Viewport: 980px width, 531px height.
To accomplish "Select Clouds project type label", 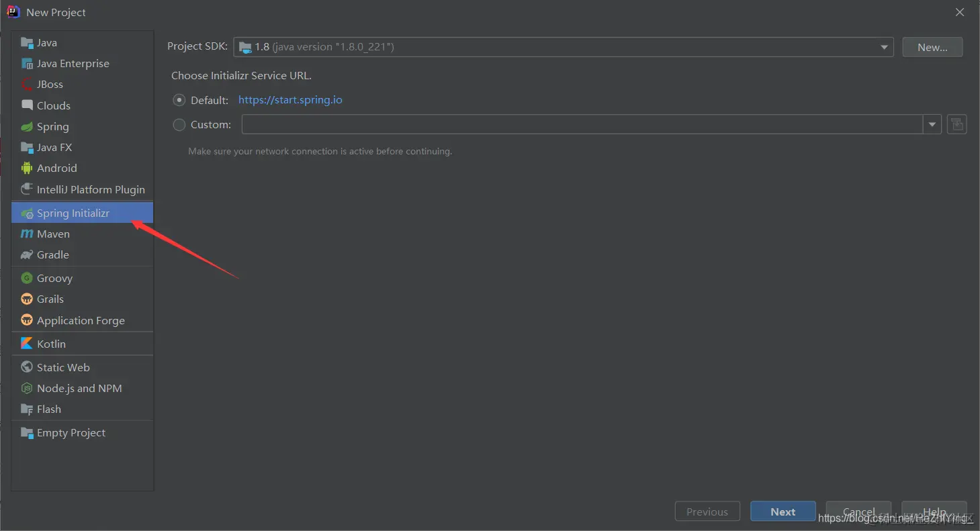I will (x=54, y=105).
